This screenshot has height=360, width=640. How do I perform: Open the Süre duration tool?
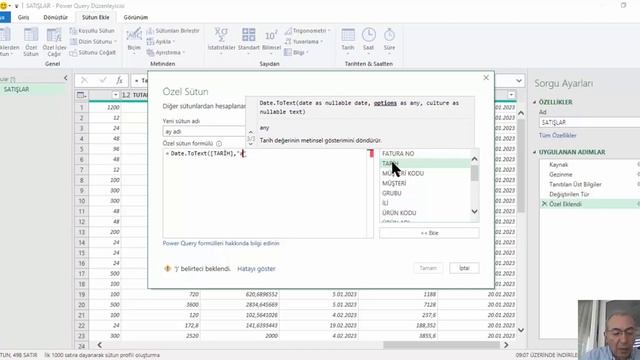click(x=389, y=40)
